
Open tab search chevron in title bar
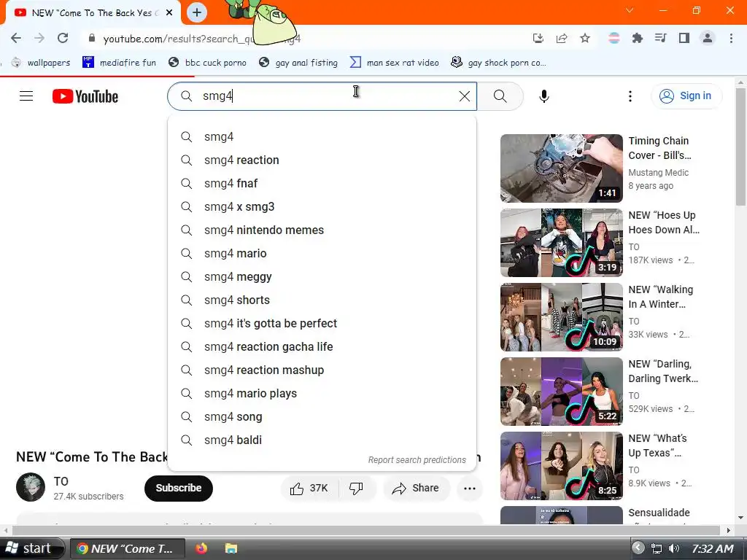tap(630, 10)
